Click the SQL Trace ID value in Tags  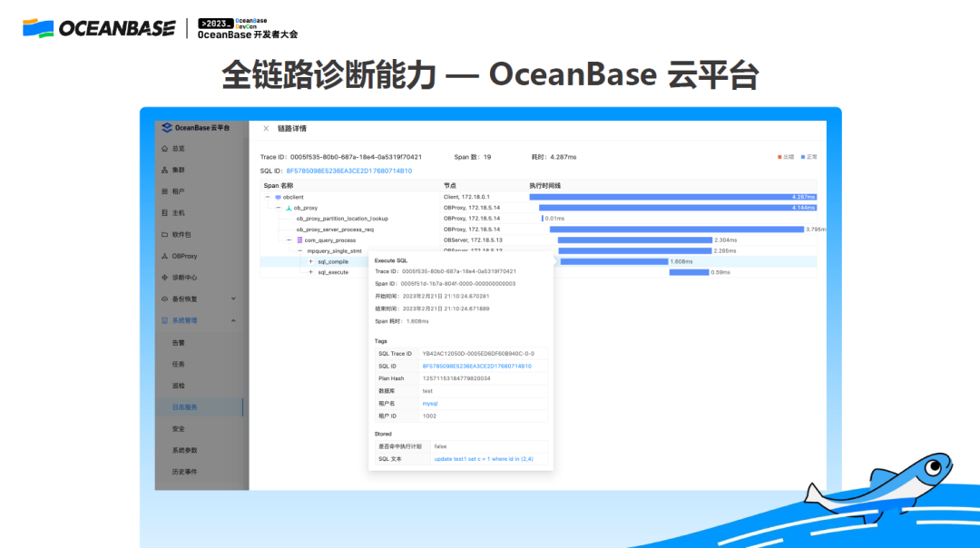478,354
